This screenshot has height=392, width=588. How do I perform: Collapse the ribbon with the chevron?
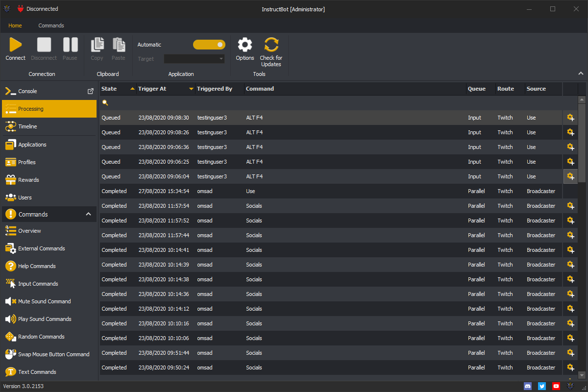click(581, 73)
